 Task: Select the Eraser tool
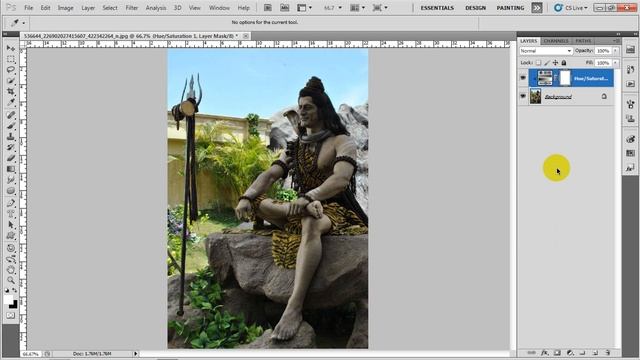11,158
